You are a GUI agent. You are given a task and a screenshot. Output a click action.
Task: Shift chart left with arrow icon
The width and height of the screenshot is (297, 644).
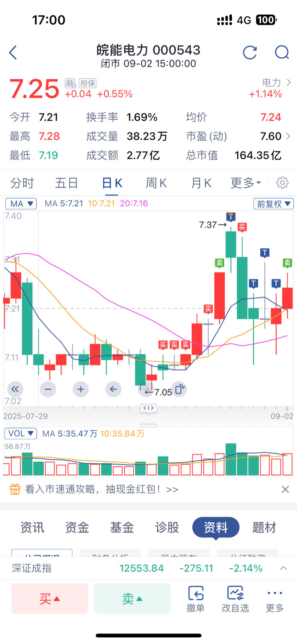113,389
